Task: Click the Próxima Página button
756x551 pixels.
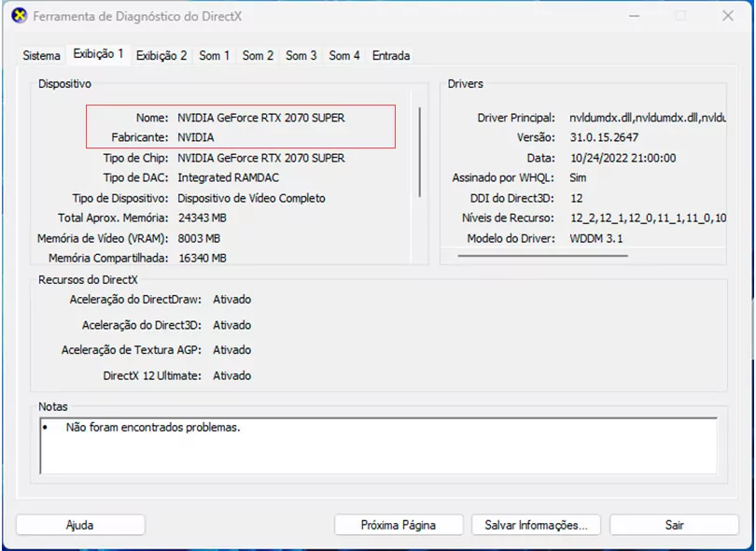Action: (399, 525)
